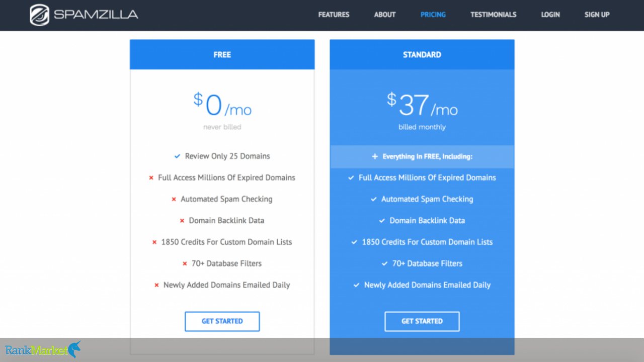Click 'Review Only 25 Domains' text
The height and width of the screenshot is (362, 644).
pyautogui.click(x=227, y=156)
